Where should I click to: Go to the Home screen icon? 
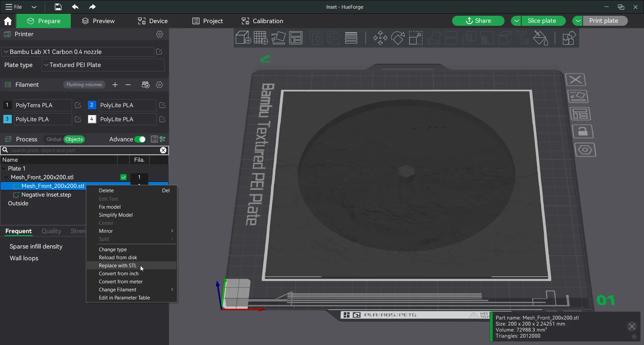[8, 21]
